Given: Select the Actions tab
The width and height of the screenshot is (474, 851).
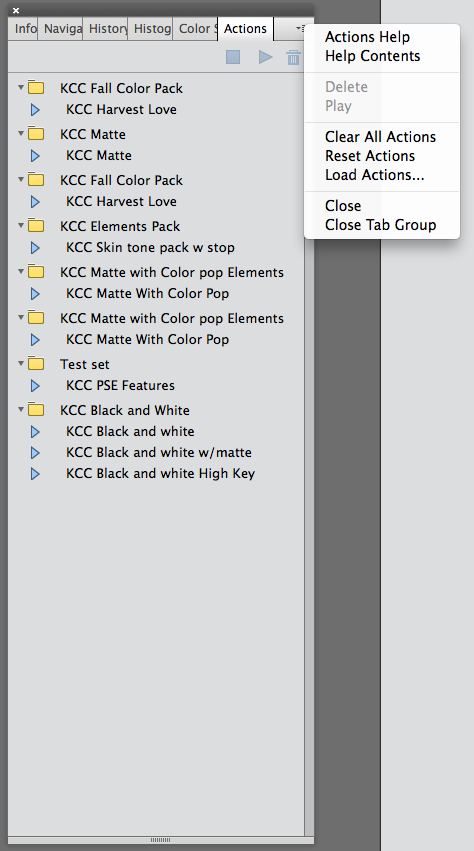Looking at the screenshot, I should coord(245,29).
